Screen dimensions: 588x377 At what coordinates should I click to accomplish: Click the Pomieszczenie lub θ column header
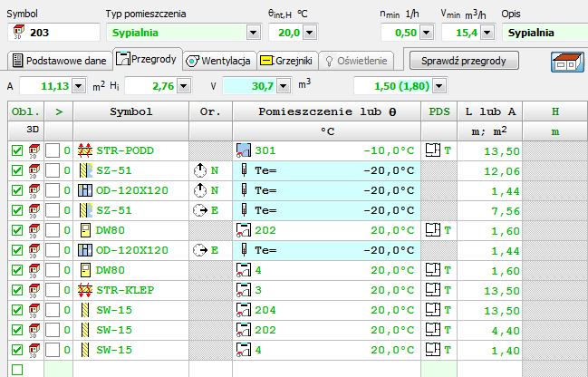[327, 111]
